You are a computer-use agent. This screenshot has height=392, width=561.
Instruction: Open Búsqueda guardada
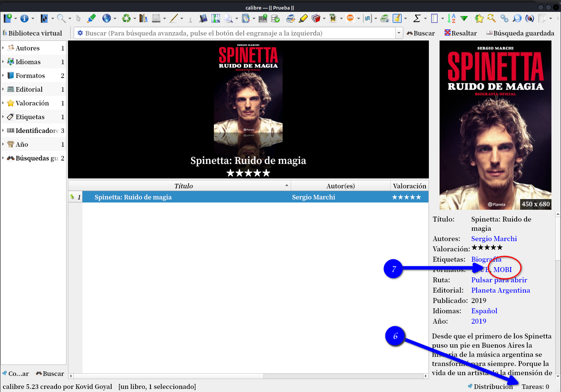(520, 33)
